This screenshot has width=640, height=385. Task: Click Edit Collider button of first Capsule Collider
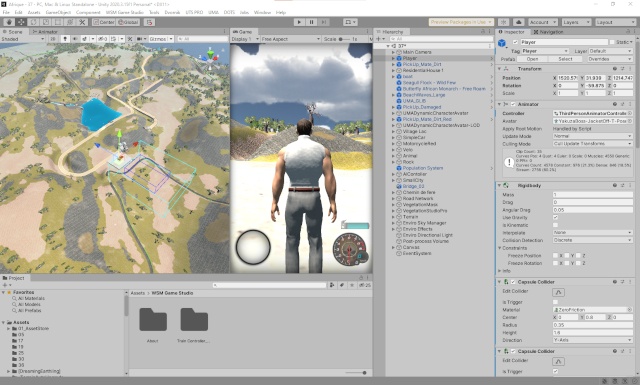click(558, 292)
